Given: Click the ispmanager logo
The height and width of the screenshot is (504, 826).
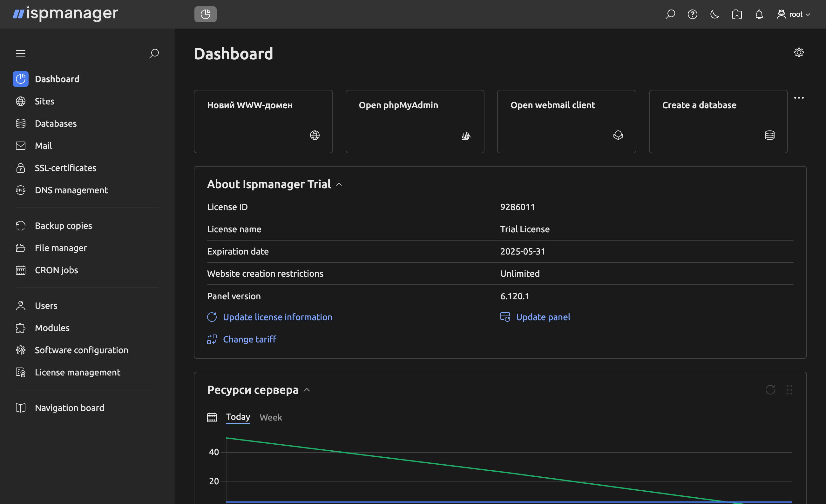Looking at the screenshot, I should (65, 14).
